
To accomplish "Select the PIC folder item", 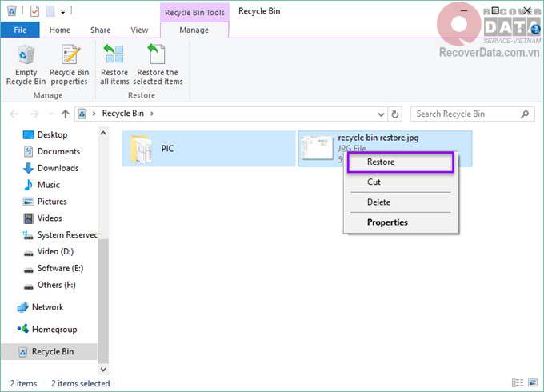I will coord(208,149).
